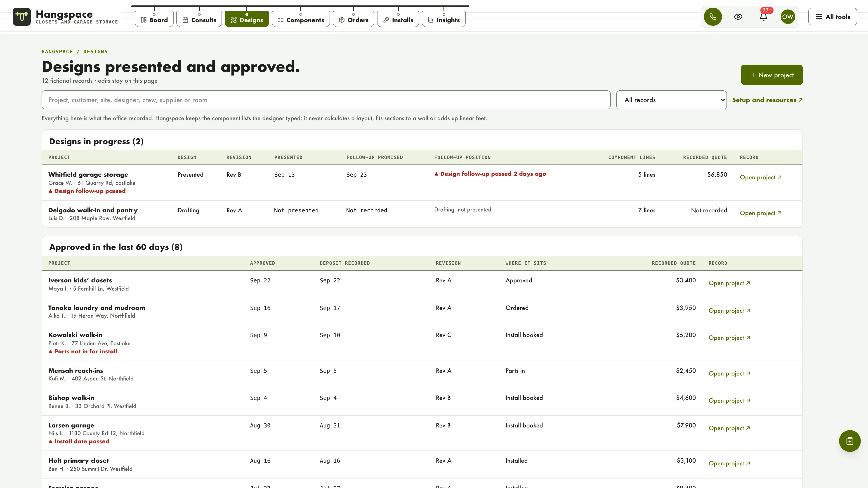Viewport: 868px width, 488px height.
Task: Focus the project search input field
Action: [326, 100]
